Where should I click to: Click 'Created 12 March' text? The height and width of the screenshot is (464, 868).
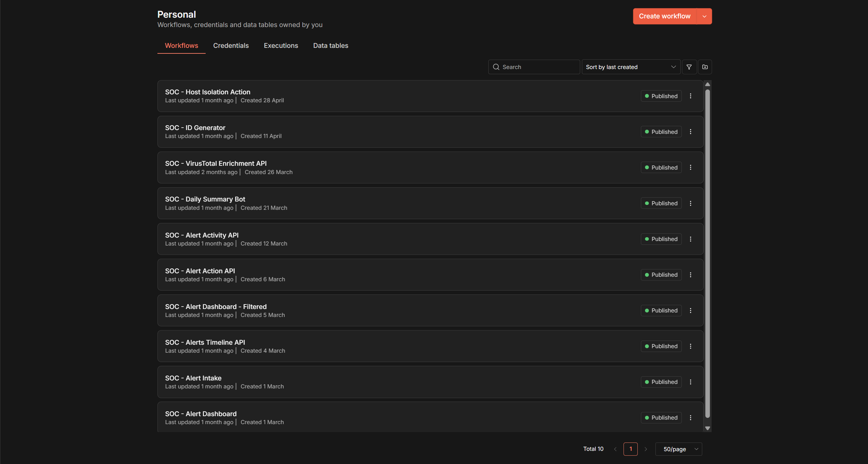point(264,243)
